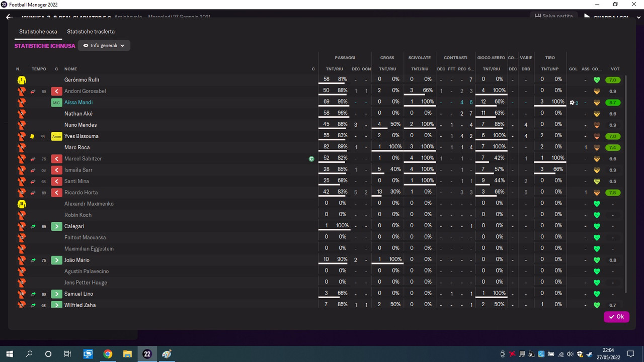Click the Amm badge next to Yves Bissouma
The height and width of the screenshot is (362, 644).
(x=57, y=136)
